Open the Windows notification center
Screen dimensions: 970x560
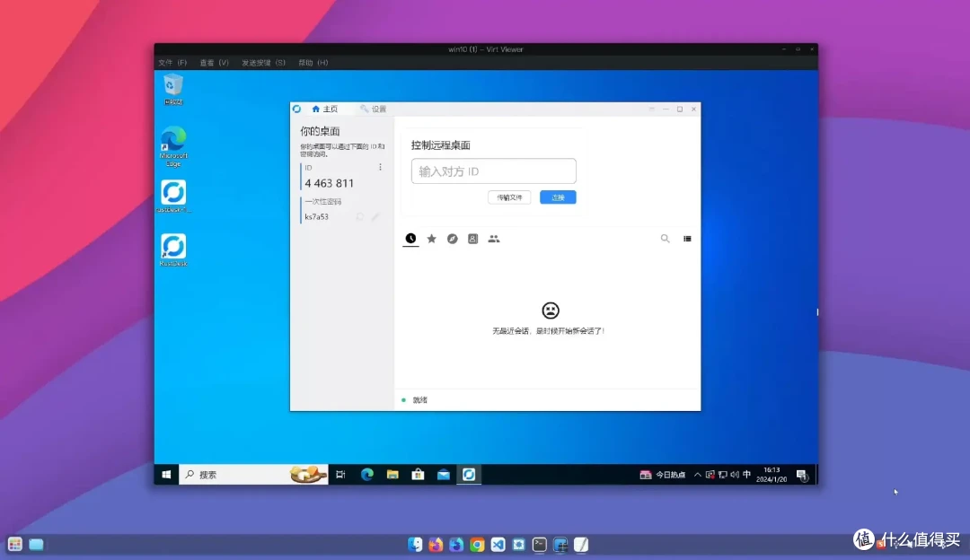coord(802,475)
